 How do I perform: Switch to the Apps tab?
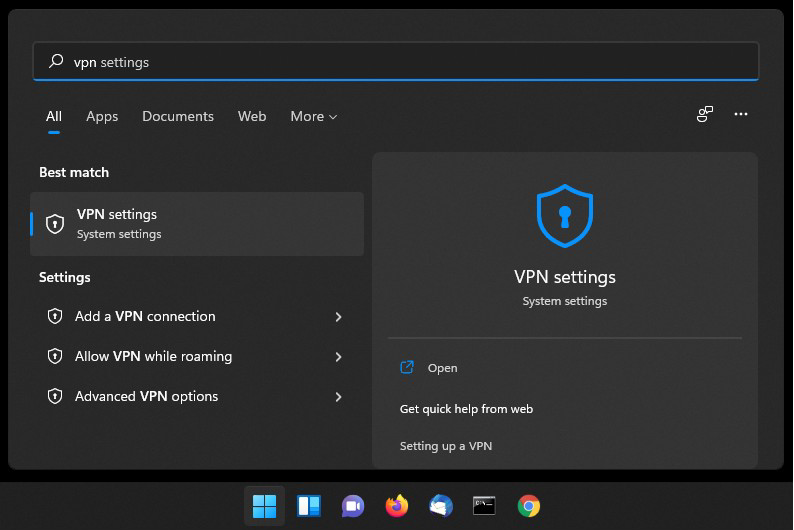click(x=102, y=116)
